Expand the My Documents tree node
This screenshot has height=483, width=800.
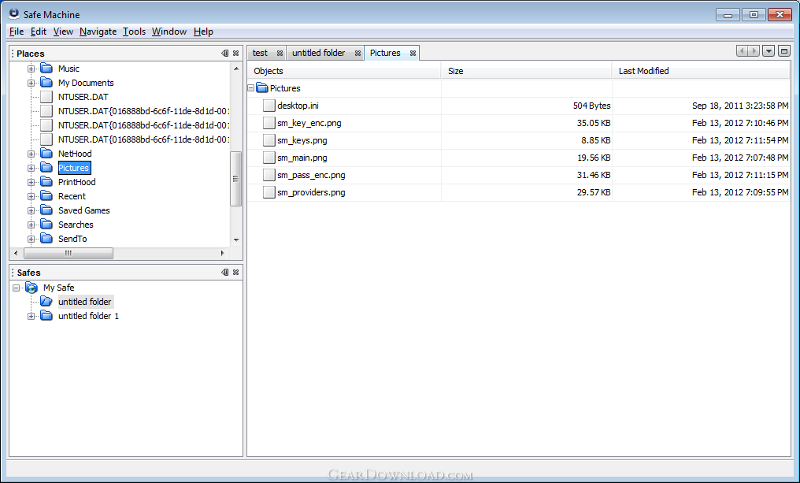(x=31, y=83)
